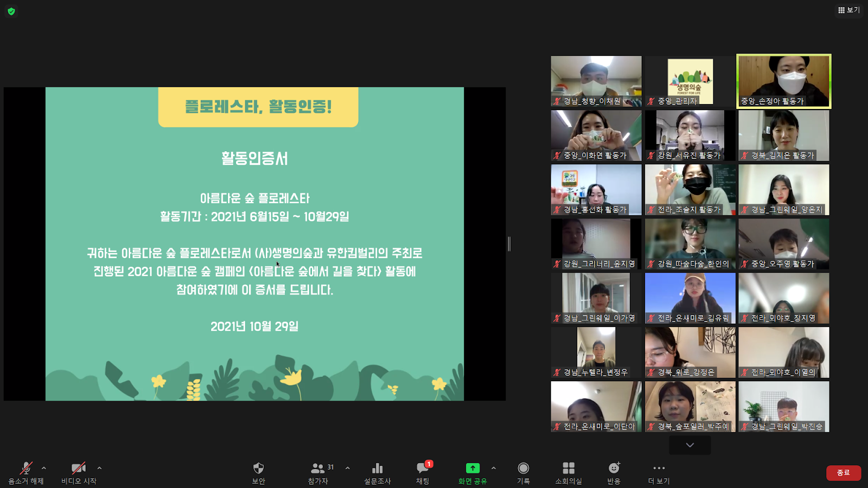
Task: Click the 활동인증서 heading on slide
Action: pos(254,158)
